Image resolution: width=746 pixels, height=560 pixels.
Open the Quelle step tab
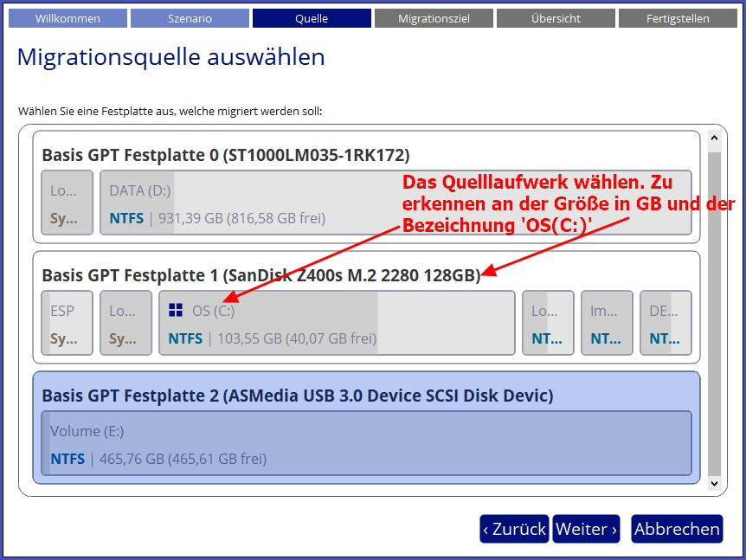311,18
